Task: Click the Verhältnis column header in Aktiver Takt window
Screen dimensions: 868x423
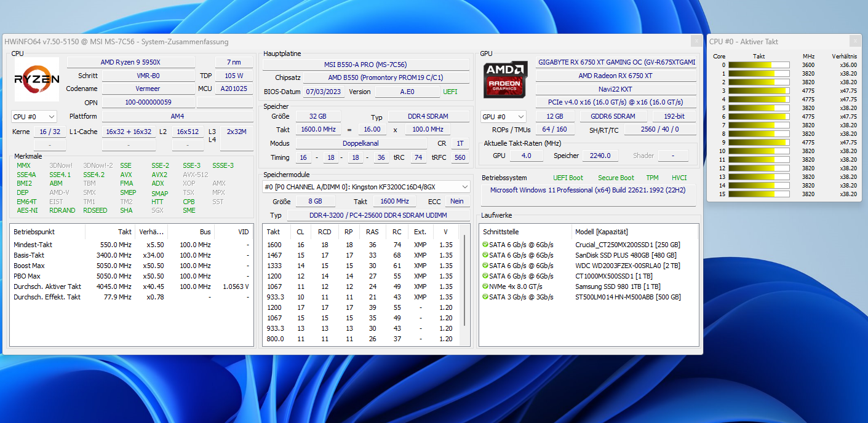Action: [844, 56]
